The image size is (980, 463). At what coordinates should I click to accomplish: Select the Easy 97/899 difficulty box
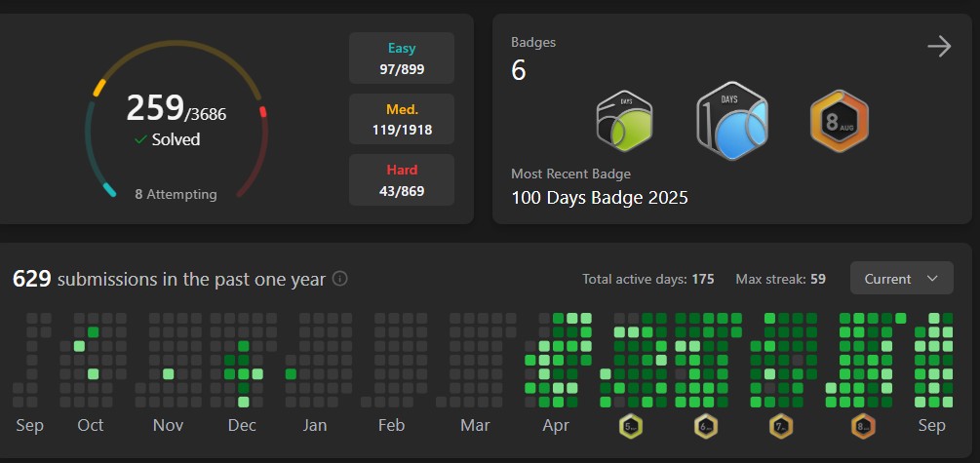point(402,58)
